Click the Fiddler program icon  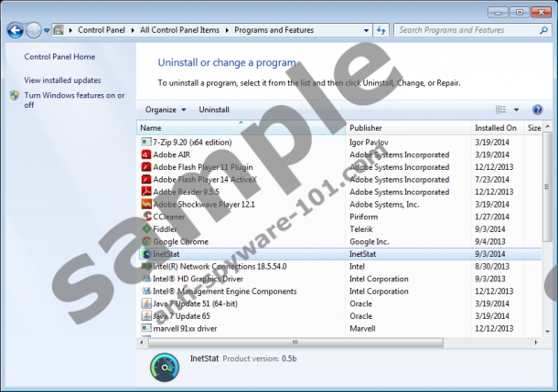pos(146,229)
